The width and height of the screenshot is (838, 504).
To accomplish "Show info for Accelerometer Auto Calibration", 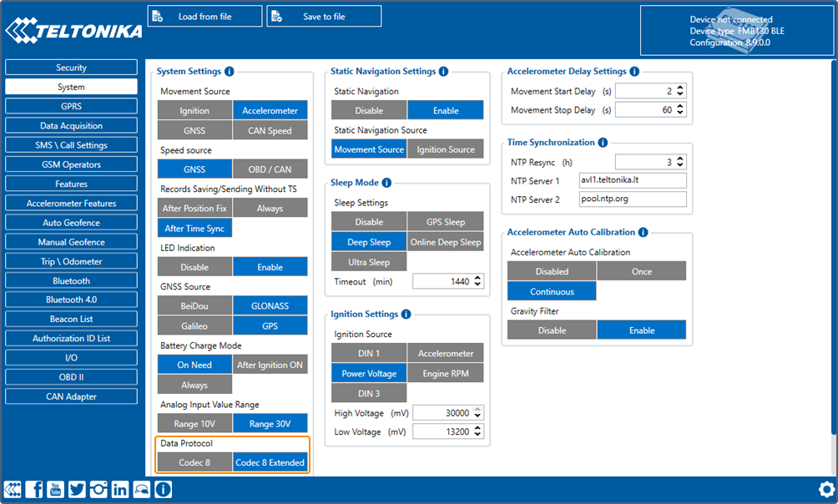I will [x=644, y=232].
